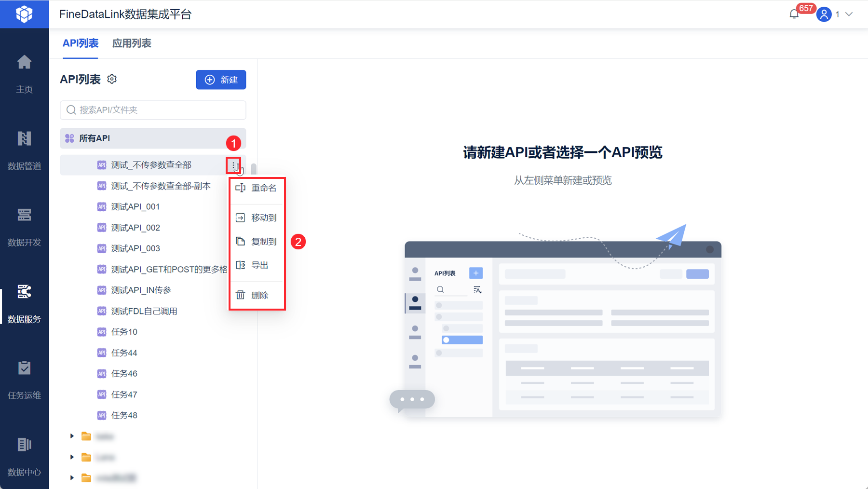Open API列表 settings gear icon
The width and height of the screenshot is (868, 489).
click(112, 79)
